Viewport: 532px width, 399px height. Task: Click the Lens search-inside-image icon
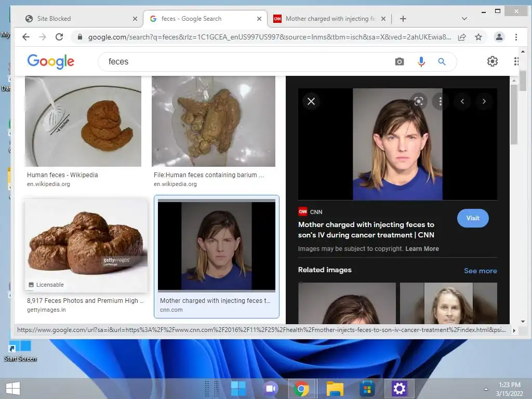pyautogui.click(x=419, y=101)
